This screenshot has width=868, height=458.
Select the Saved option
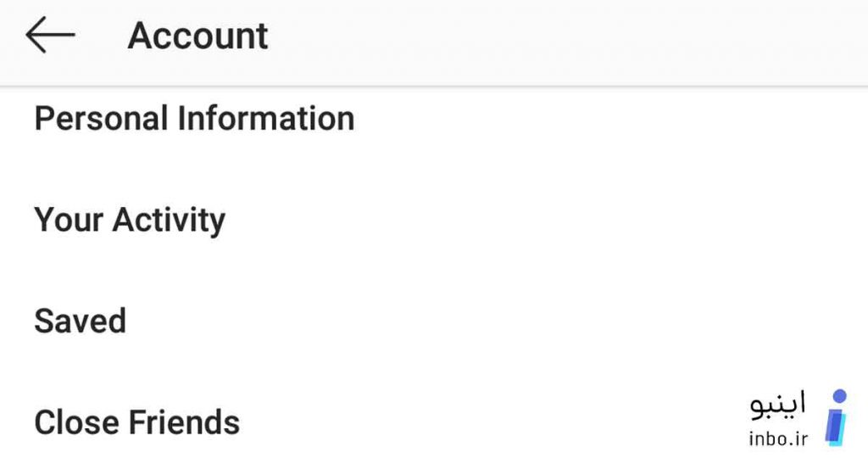pos(434,321)
